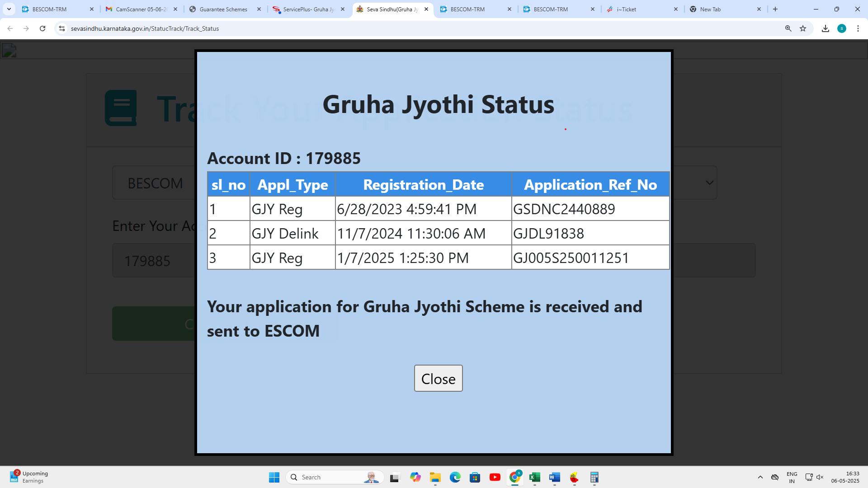This screenshot has width=868, height=488.
Task: Expand the BESCOM ESCOM dropdown chevron
Action: tap(710, 183)
